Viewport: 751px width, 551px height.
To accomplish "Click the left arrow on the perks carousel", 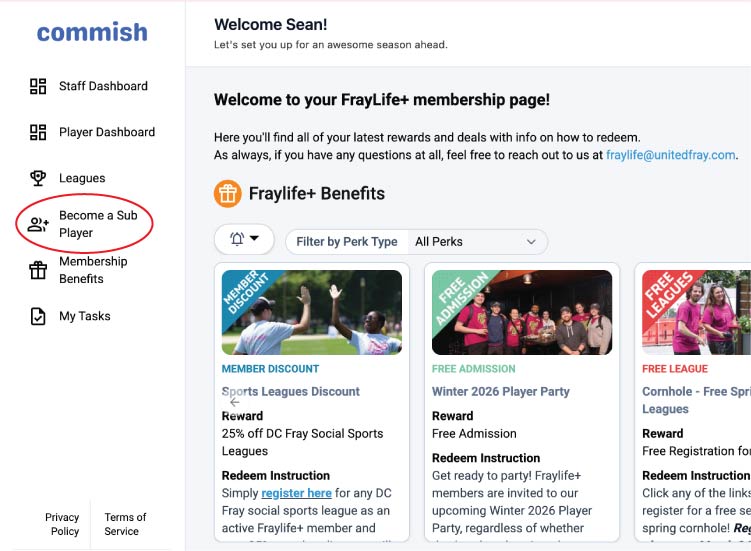I will pos(234,402).
